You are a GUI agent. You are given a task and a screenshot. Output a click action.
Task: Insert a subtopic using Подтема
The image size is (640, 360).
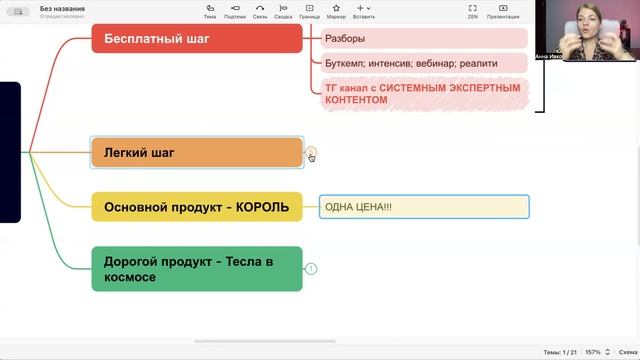pyautogui.click(x=235, y=12)
